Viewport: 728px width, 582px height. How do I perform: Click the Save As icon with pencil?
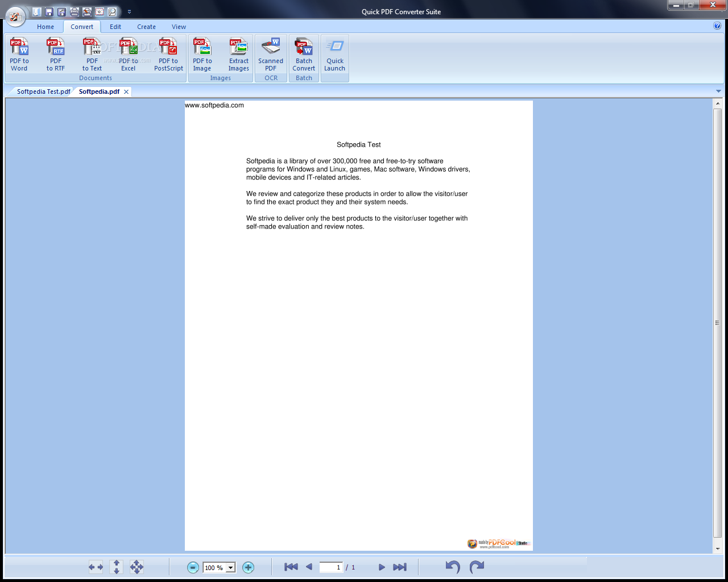(x=62, y=11)
